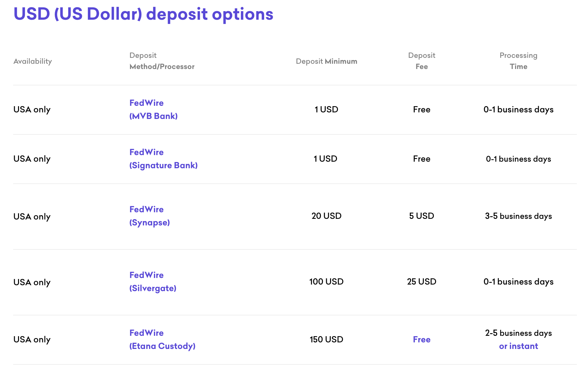
Task: Open the FedWire (Synapse) link
Action: click(x=150, y=216)
